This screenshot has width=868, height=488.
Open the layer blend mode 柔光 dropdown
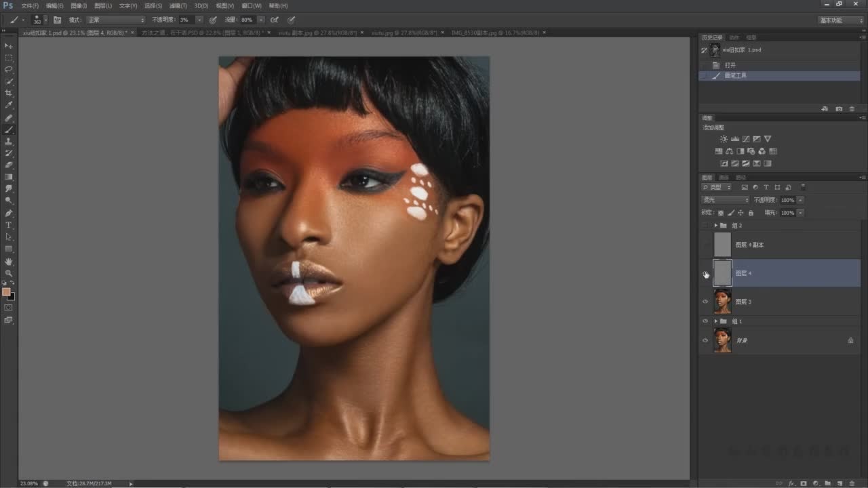click(725, 200)
